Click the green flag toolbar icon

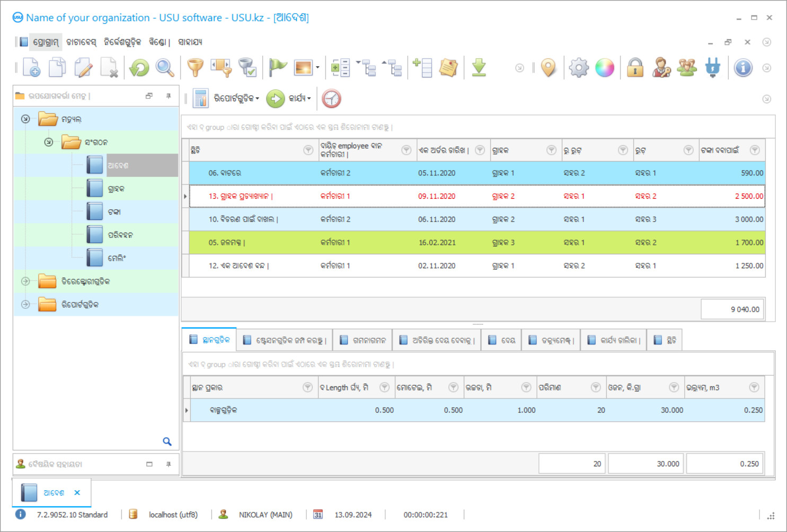click(277, 68)
